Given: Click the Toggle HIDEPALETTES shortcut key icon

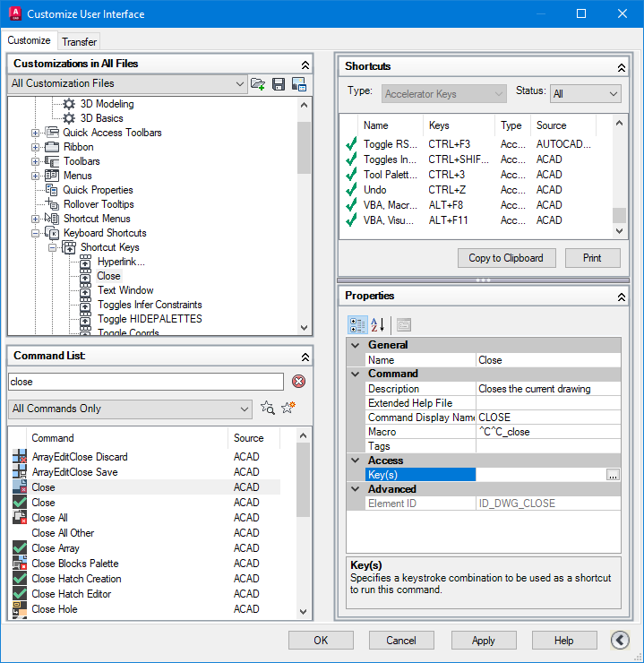Looking at the screenshot, I should coord(85,319).
